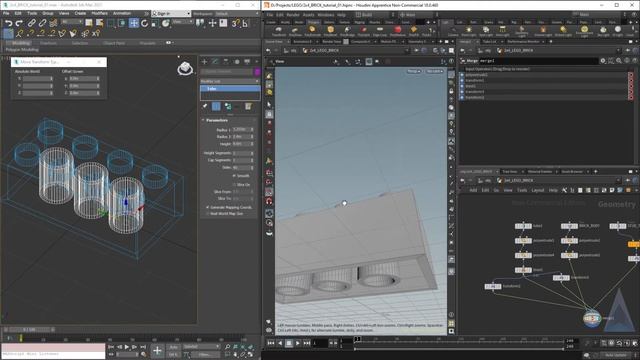Click the PolyBevel shelf tool in Houdini
Viewport: 640px width, 360px height.
pyautogui.click(x=330, y=31)
